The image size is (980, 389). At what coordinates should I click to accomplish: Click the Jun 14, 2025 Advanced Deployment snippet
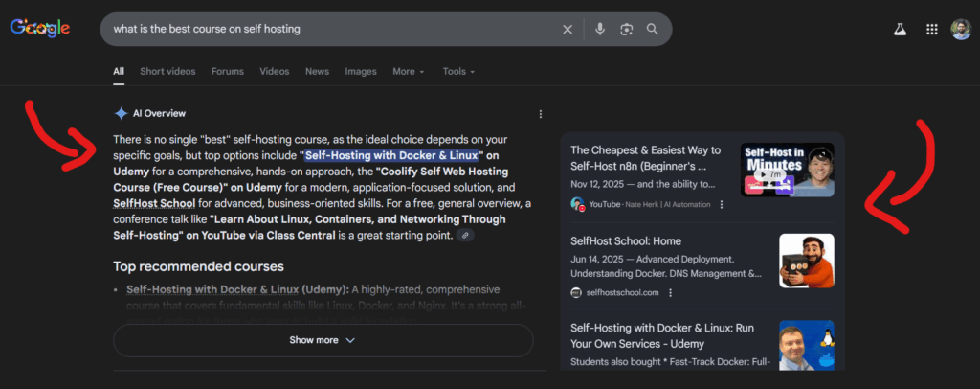coord(666,265)
